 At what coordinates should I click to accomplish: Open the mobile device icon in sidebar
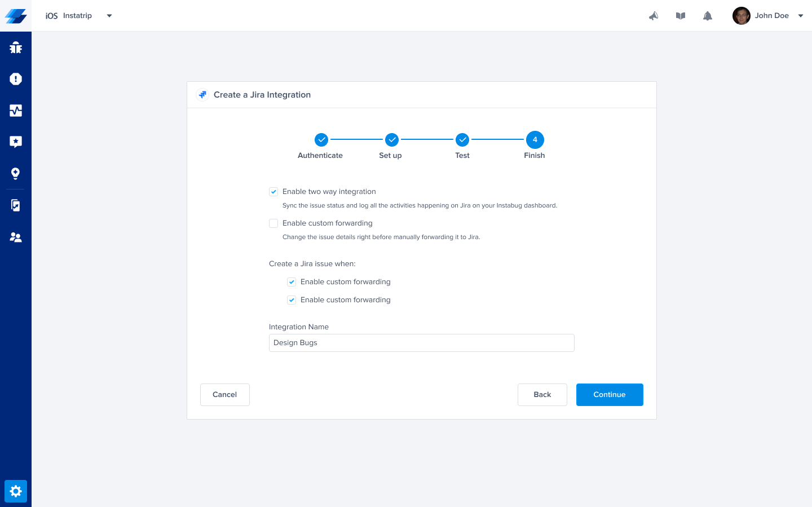16,205
